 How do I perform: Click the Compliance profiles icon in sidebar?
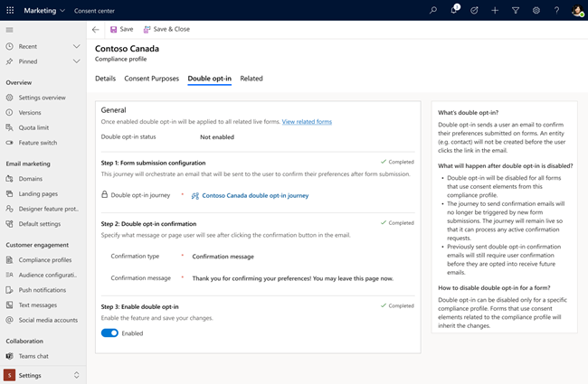click(x=10, y=259)
